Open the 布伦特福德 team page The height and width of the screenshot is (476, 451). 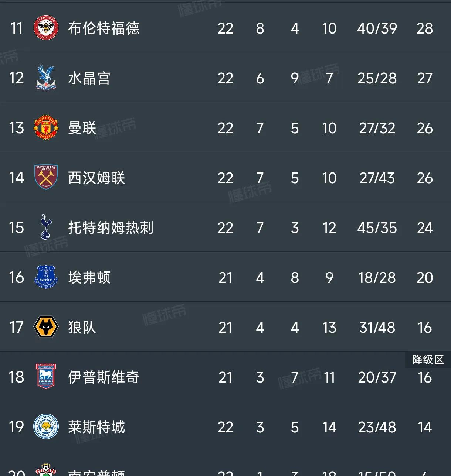click(104, 28)
